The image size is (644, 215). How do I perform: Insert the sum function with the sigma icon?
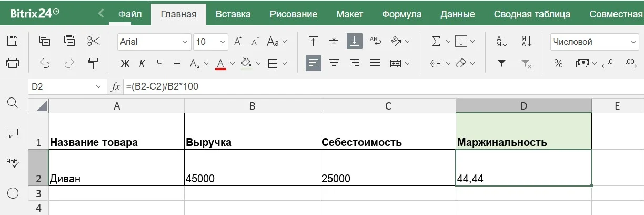[436, 41]
